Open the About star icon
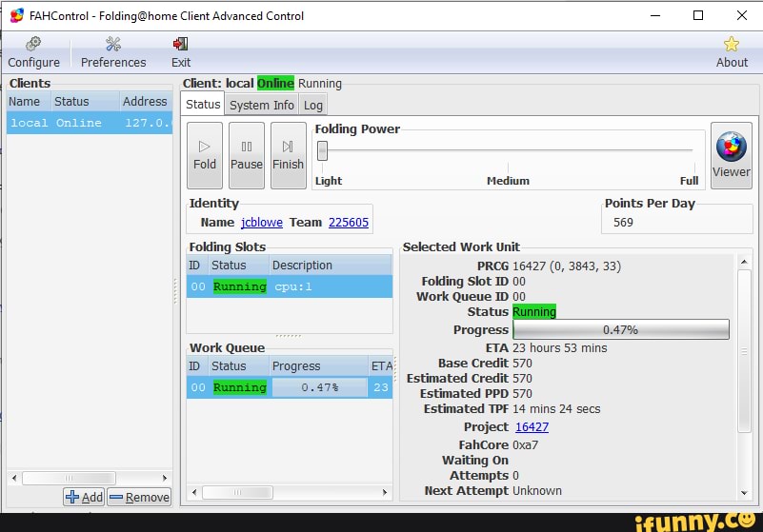The width and height of the screenshot is (763, 532). (731, 52)
